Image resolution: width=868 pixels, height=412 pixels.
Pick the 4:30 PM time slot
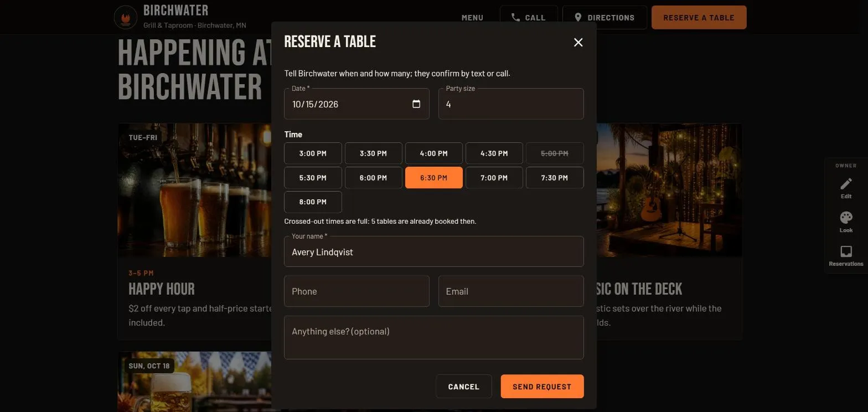(x=494, y=153)
